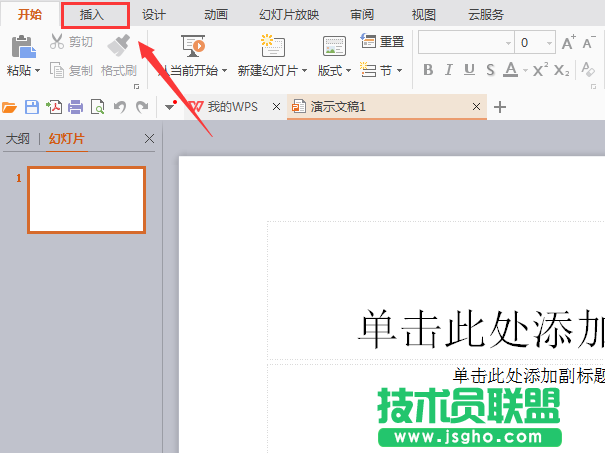Viewport: 605px width, 453px height.
Task: Click the Section (节) icon
Action: (x=368, y=70)
